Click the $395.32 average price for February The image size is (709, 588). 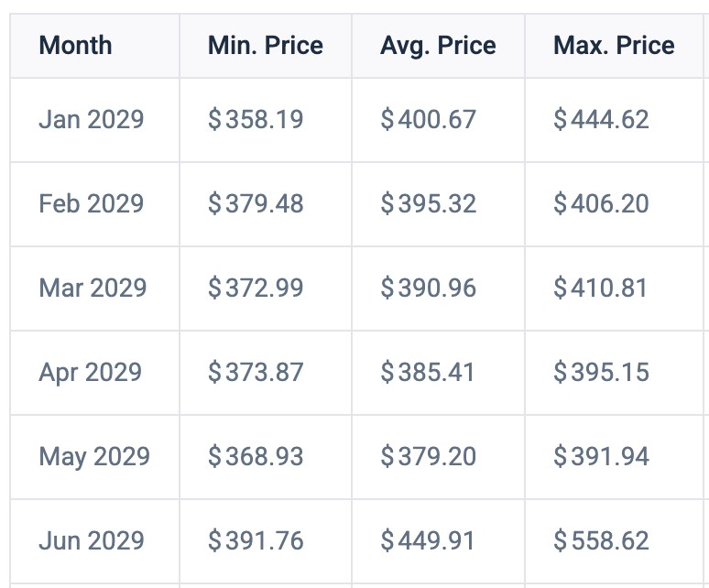[428, 203]
